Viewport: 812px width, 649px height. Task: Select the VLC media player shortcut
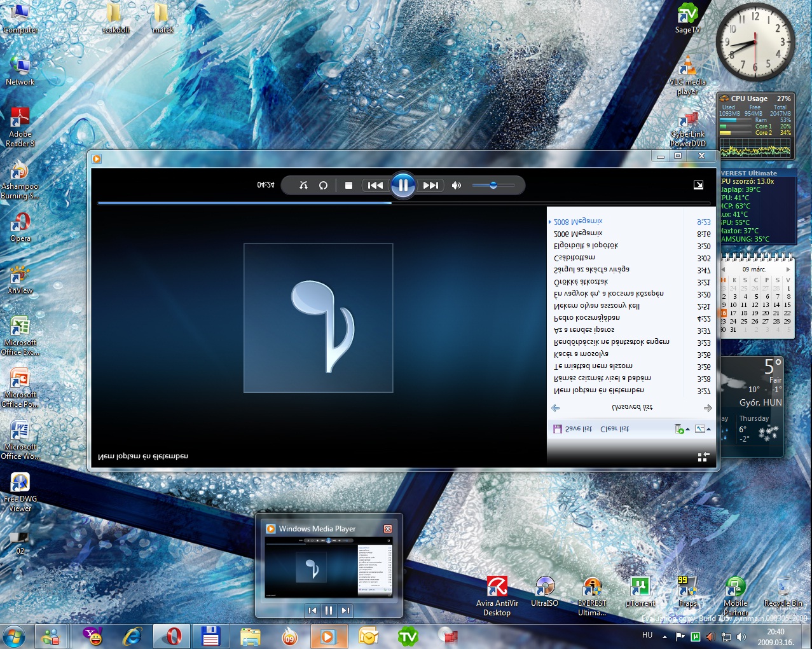(687, 75)
